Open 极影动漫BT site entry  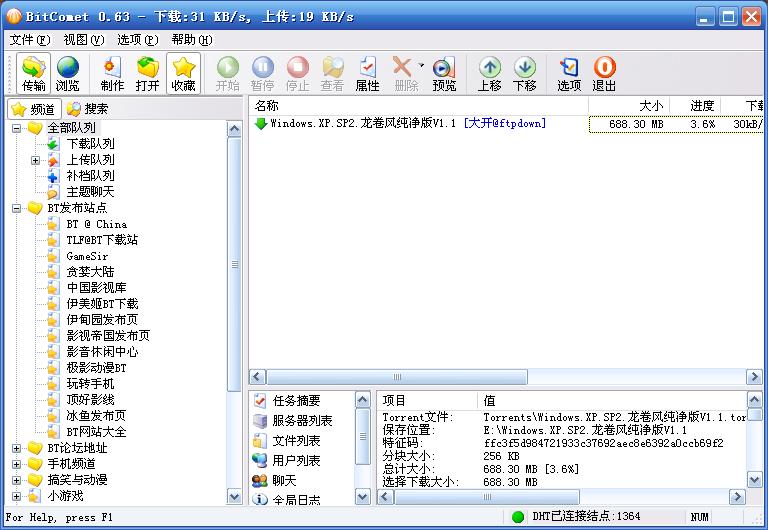point(96,368)
